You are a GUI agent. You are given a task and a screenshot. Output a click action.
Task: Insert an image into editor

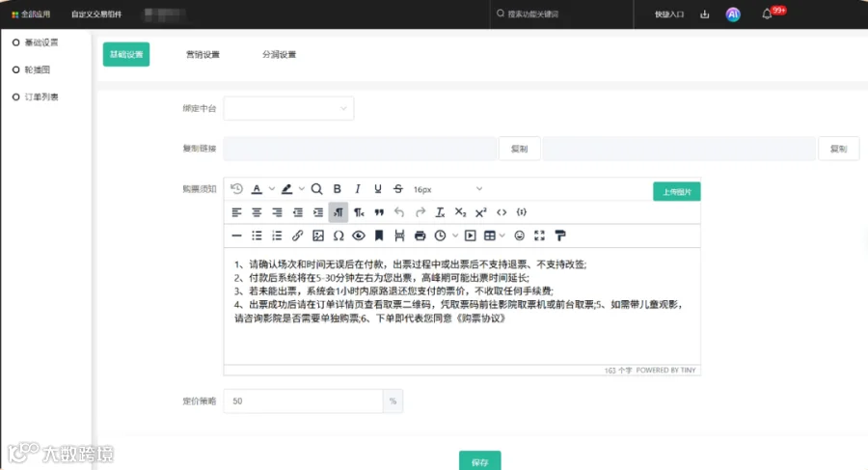(317, 235)
